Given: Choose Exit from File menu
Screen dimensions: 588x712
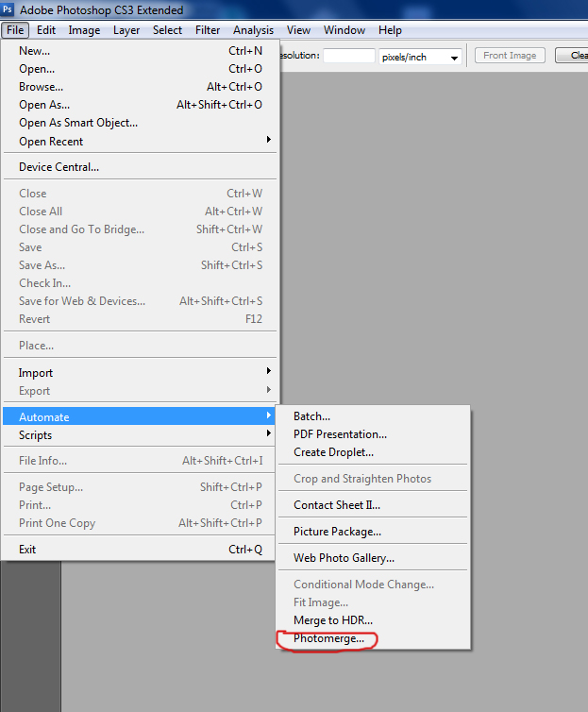Looking at the screenshot, I should tap(140, 550).
